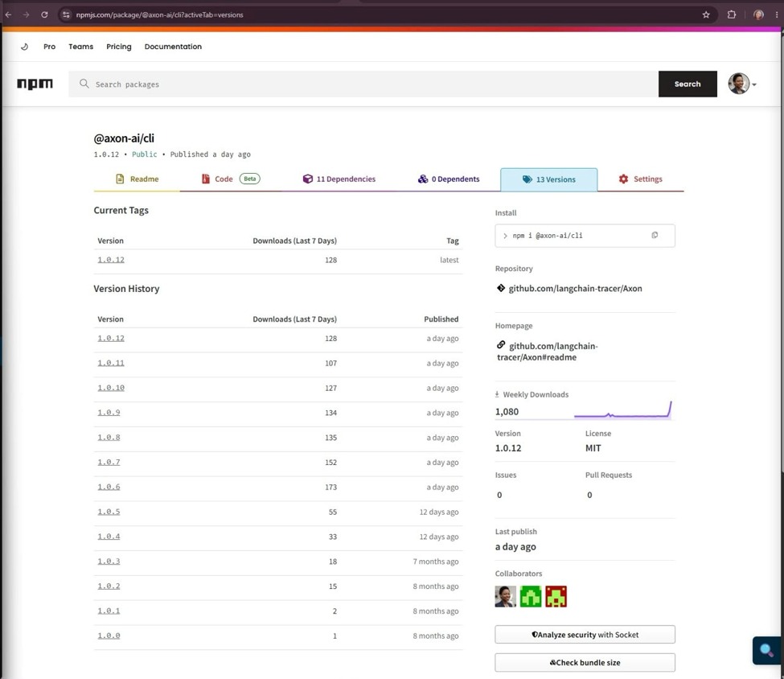The height and width of the screenshot is (679, 784).
Task: Open version 1.0.7 link
Action: (x=109, y=462)
